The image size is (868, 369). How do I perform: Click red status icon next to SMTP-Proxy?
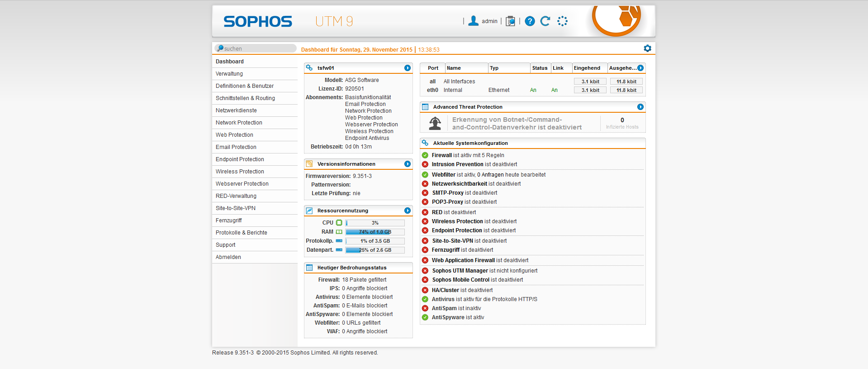pyautogui.click(x=425, y=193)
